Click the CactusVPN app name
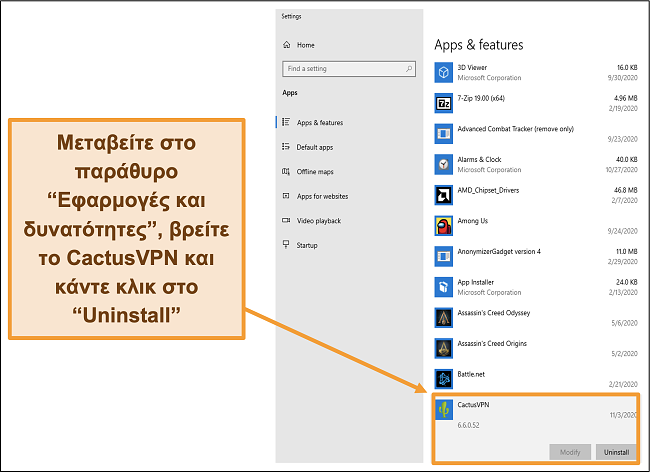Viewport: 650px width, 472px height. click(473, 405)
